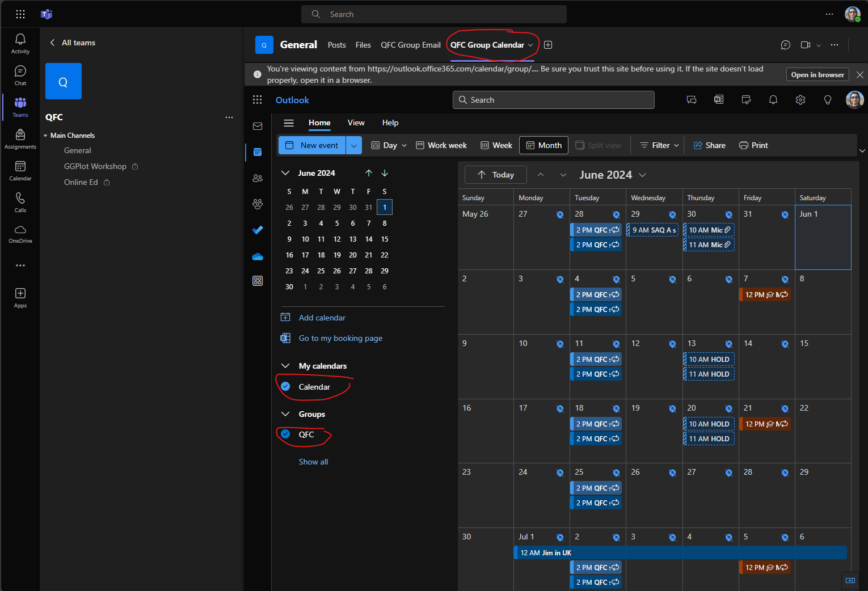Toggle the QFC group calendar checkbox
This screenshot has height=591, width=868.
coord(286,434)
